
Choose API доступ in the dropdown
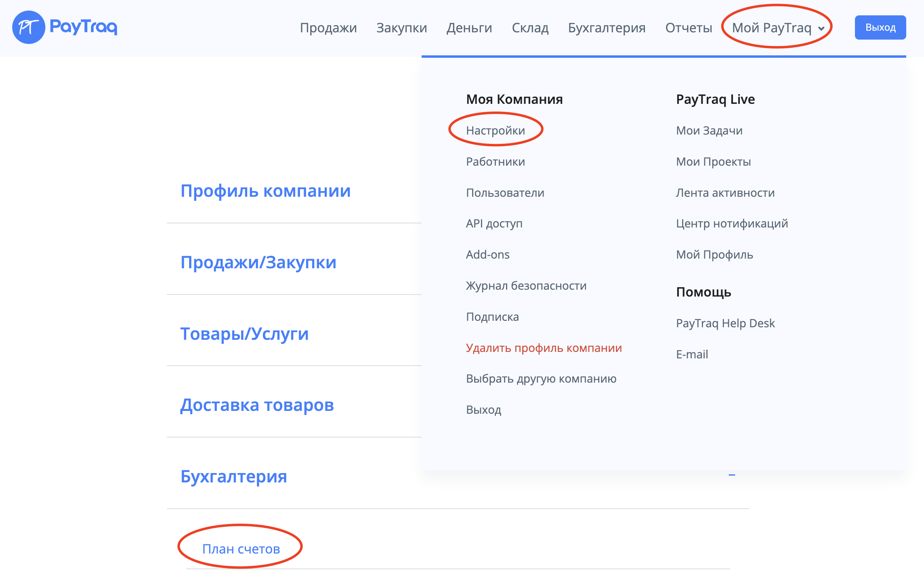494,223
